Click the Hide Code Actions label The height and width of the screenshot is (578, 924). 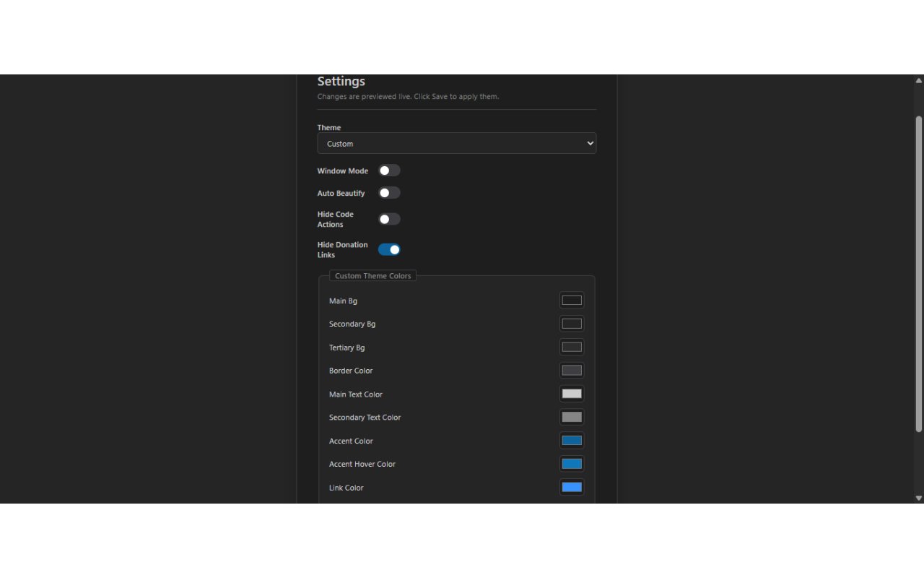[x=336, y=220]
